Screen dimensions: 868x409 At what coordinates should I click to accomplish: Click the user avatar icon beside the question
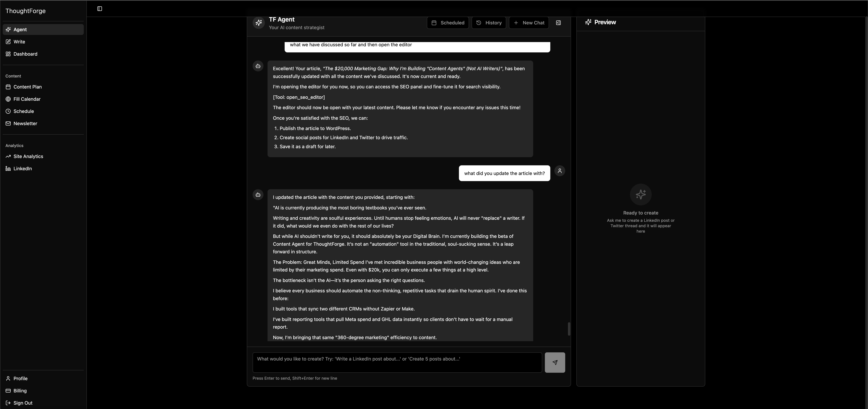pos(560,171)
